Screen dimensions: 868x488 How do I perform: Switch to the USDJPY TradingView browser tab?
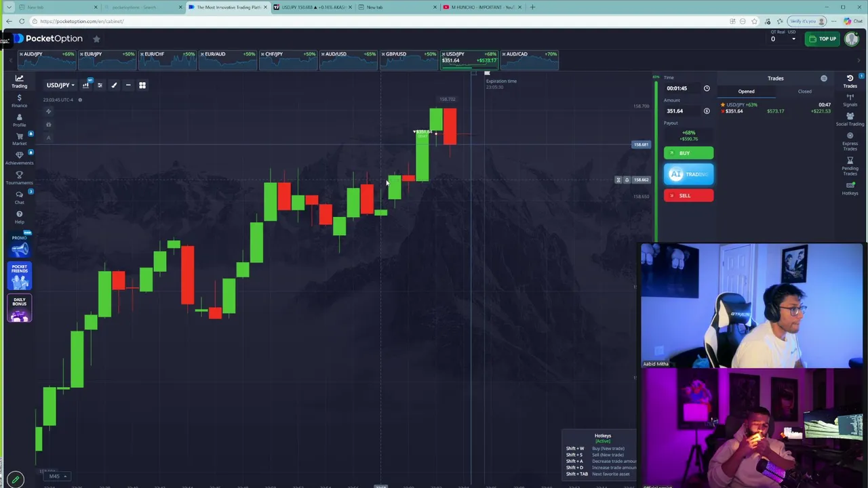[313, 7]
